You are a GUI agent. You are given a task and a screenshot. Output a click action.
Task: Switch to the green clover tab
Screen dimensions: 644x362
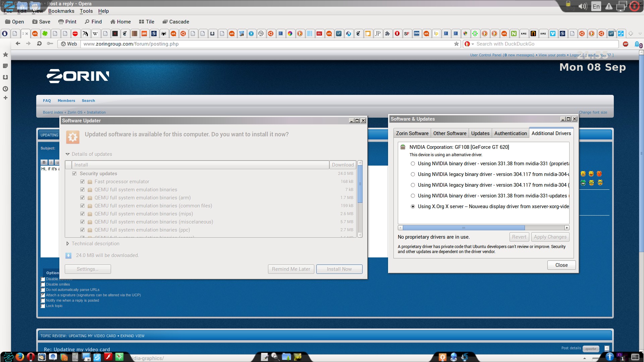45,34
